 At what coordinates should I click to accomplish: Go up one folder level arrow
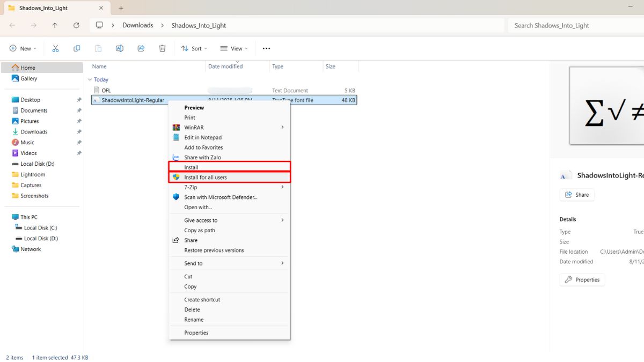[55, 25]
